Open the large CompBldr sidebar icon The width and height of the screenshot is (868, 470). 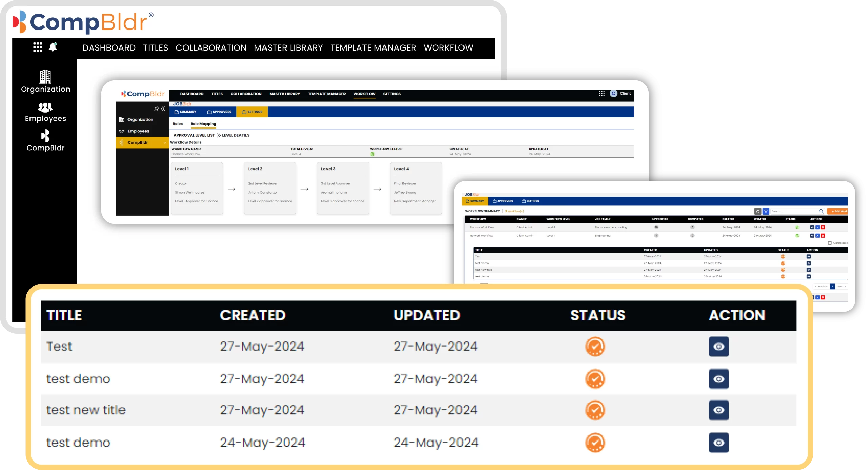pos(45,136)
